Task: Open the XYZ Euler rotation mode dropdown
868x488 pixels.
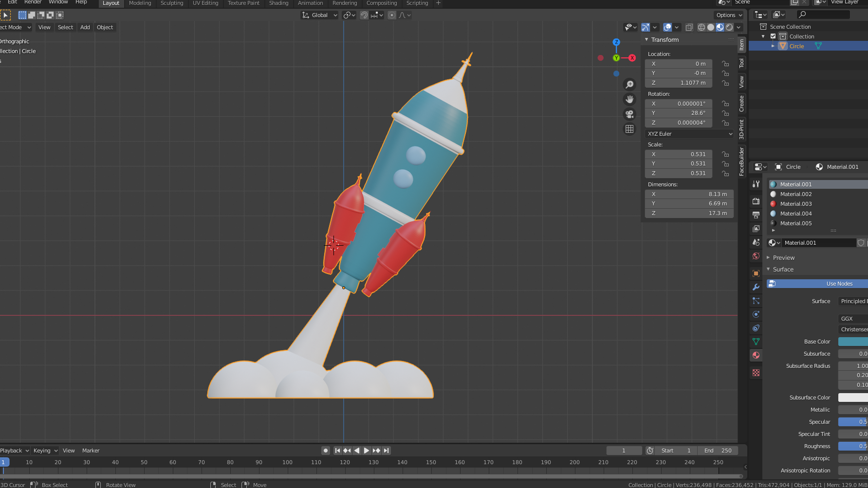Action: (x=689, y=134)
